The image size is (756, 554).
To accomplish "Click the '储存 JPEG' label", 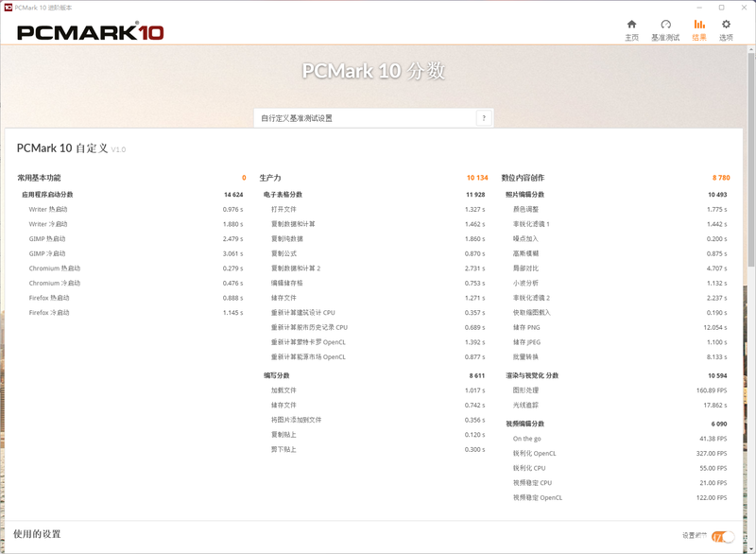I will pos(527,342).
